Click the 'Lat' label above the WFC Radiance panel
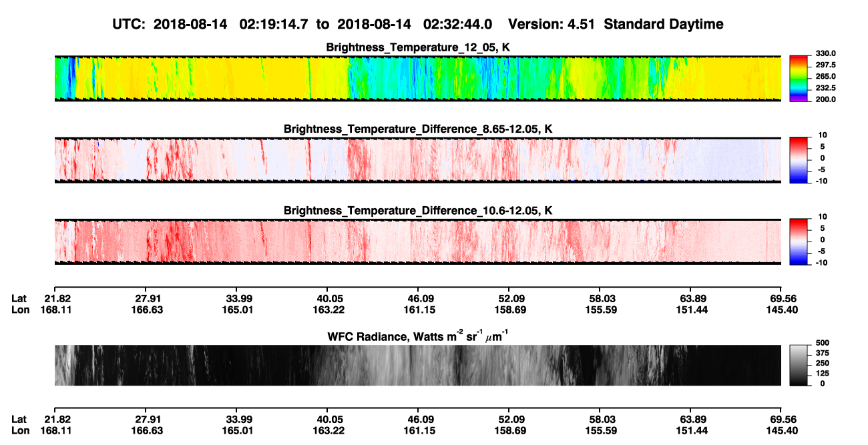This screenshot has width=868, height=445. point(19,298)
